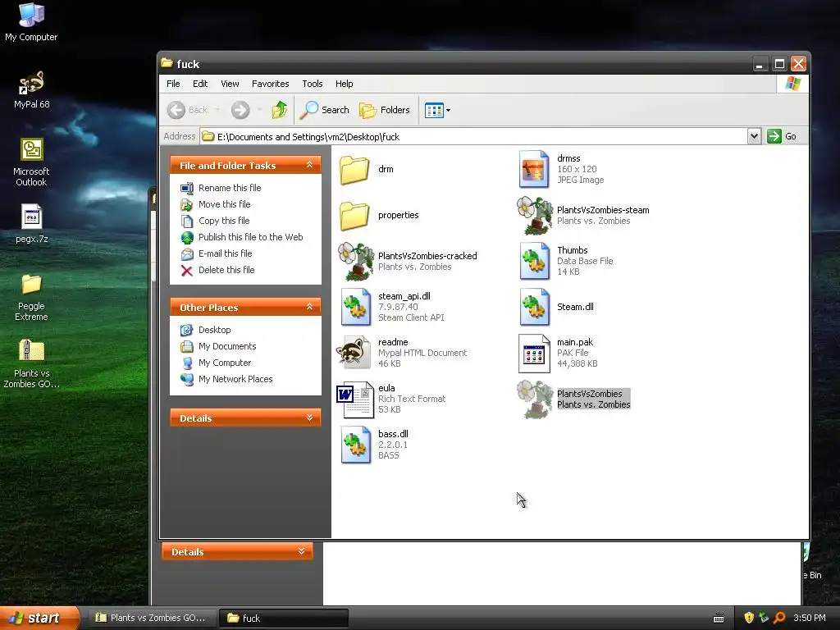Click Publish this file to the Web
The image size is (840, 630).
pyautogui.click(x=251, y=237)
